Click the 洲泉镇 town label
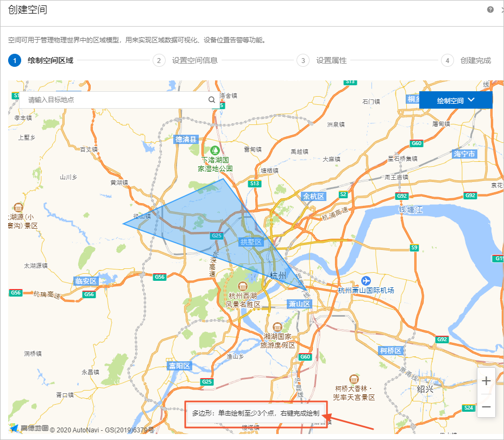 336,124
